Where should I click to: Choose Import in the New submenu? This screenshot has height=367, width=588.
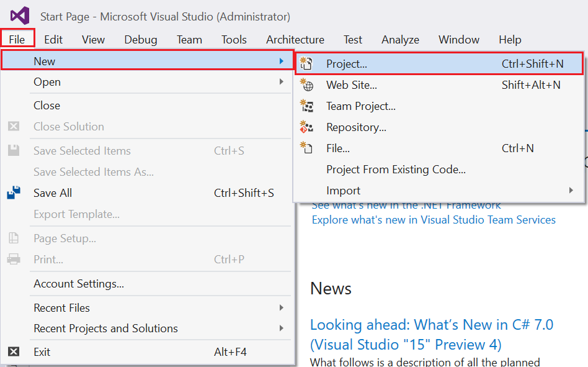[x=439, y=190]
